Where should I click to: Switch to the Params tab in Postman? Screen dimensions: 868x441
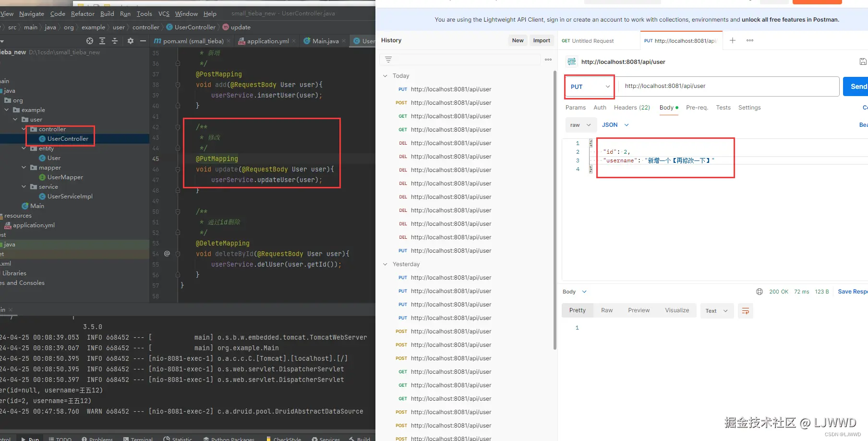pyautogui.click(x=576, y=108)
